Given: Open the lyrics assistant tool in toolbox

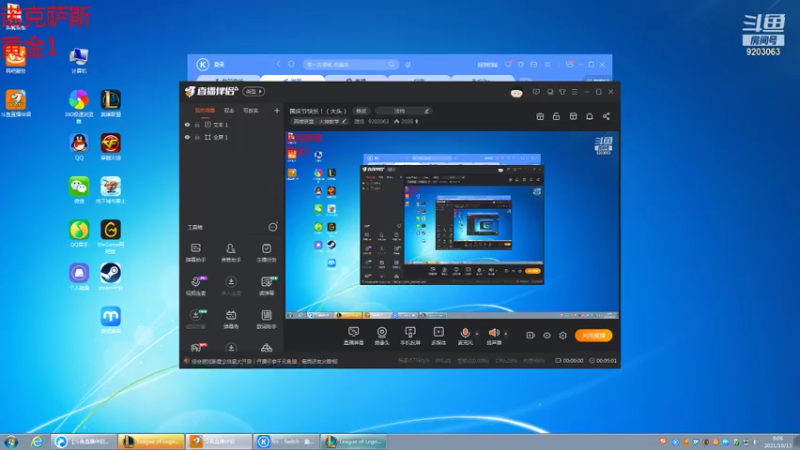Looking at the screenshot, I should (x=266, y=319).
